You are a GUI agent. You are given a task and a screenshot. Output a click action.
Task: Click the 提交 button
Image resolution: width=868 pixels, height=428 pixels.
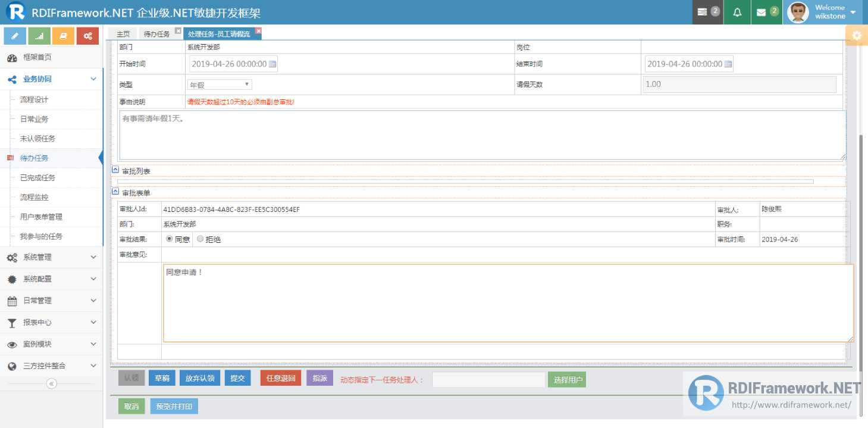(237, 378)
